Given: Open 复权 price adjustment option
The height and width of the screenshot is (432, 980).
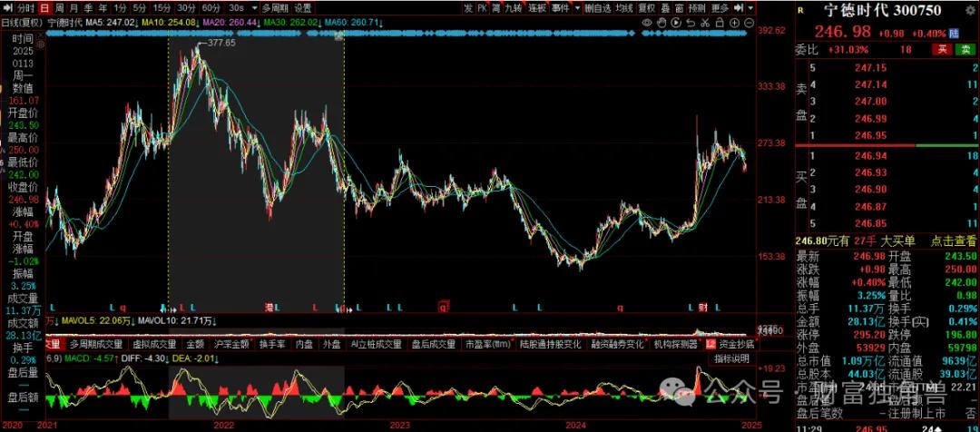Looking at the screenshot, I should 647,8.
